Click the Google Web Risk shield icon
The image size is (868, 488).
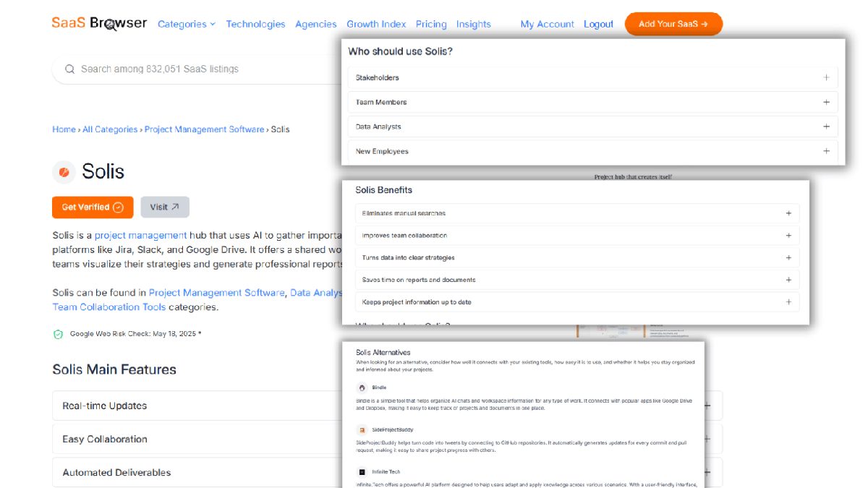[x=59, y=334]
